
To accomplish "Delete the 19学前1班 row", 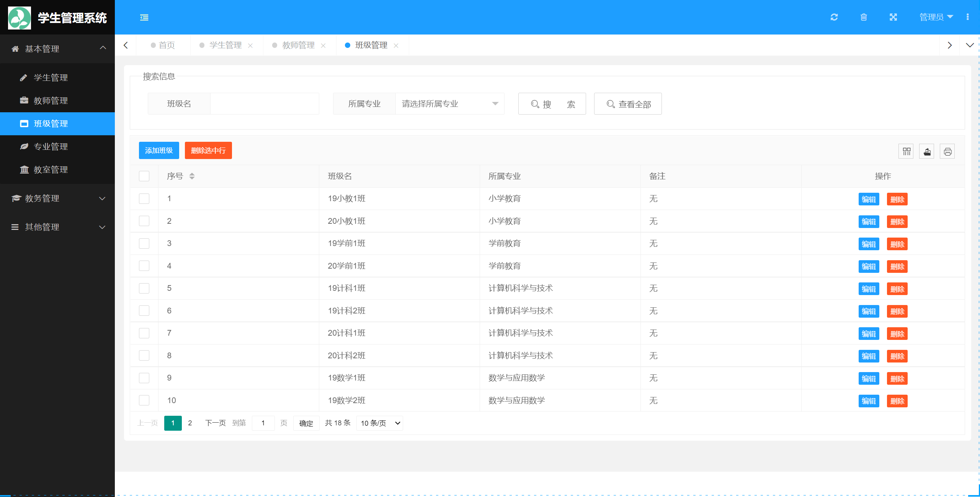I will coord(897,244).
